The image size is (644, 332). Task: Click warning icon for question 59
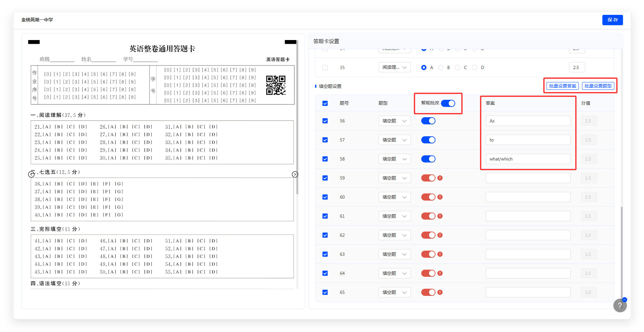(440, 178)
